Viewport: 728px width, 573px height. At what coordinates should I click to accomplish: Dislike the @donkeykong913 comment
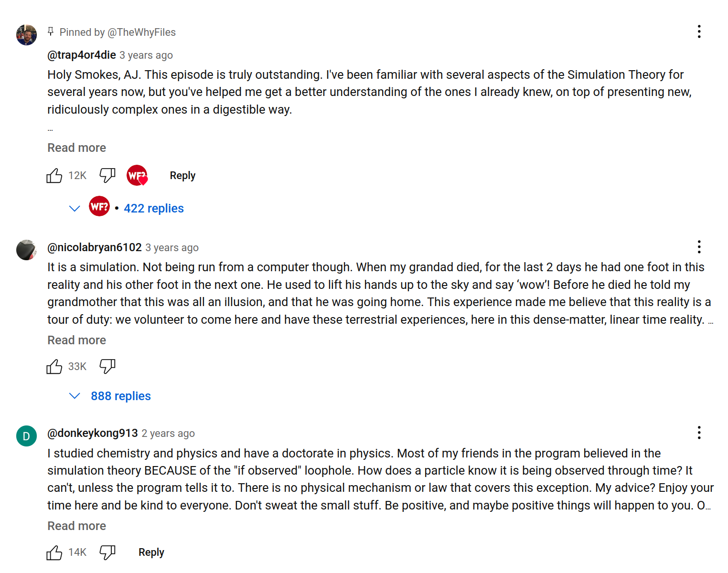tap(107, 552)
